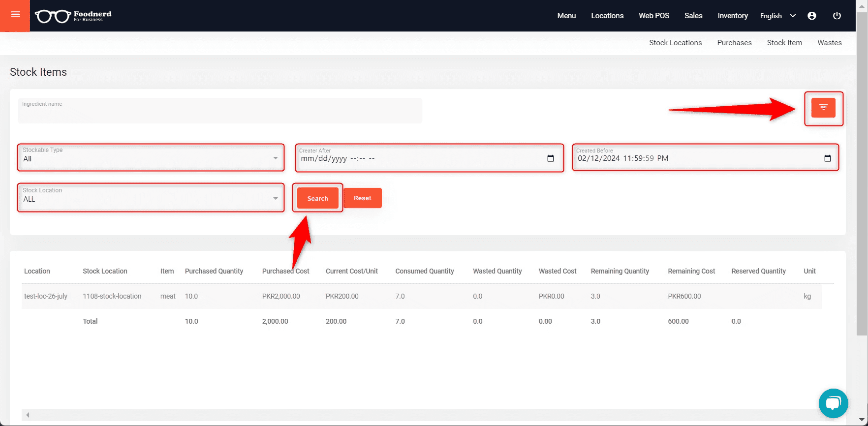Screen dimensions: 868x426
Task: Open the live chat bubble widget
Action: (833, 403)
